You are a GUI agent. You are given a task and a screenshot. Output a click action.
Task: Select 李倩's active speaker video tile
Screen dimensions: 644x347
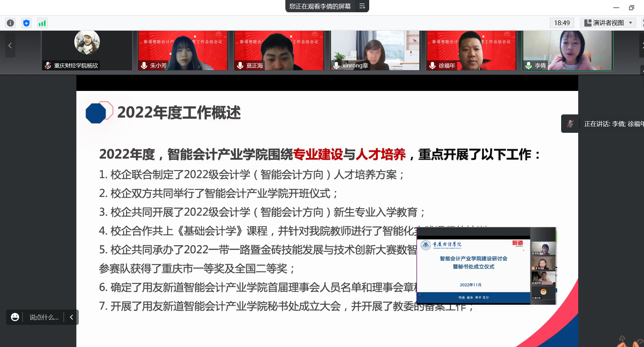(x=567, y=50)
